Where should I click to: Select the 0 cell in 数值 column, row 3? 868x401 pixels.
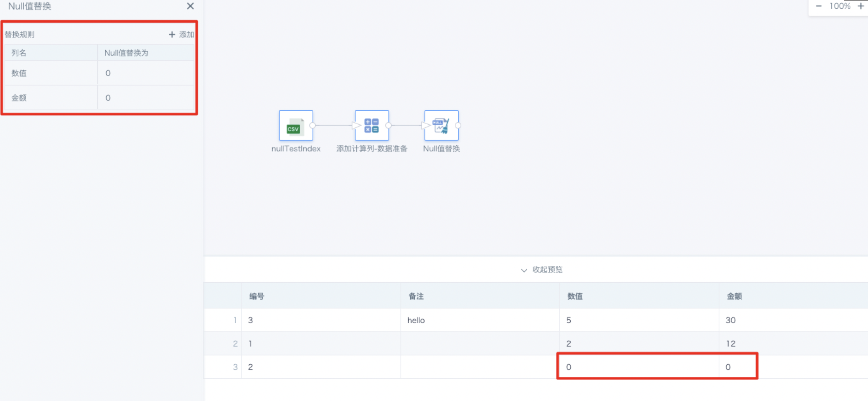pyautogui.click(x=639, y=367)
